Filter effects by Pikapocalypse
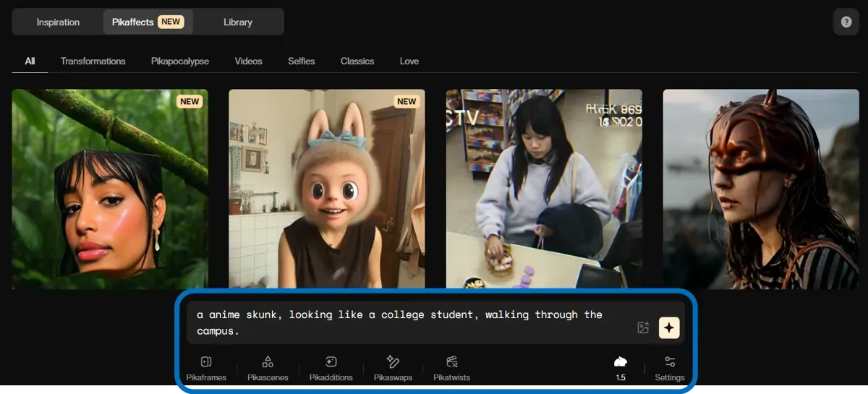The width and height of the screenshot is (868, 394). pos(180,61)
